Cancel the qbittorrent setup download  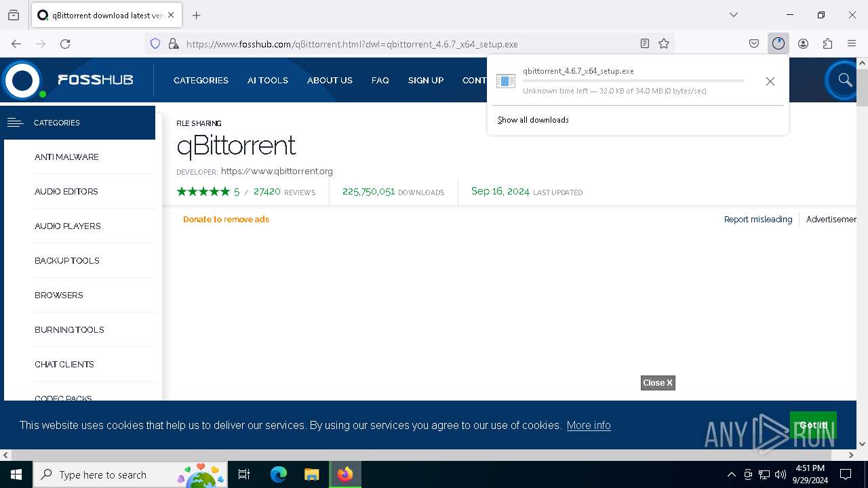770,81
